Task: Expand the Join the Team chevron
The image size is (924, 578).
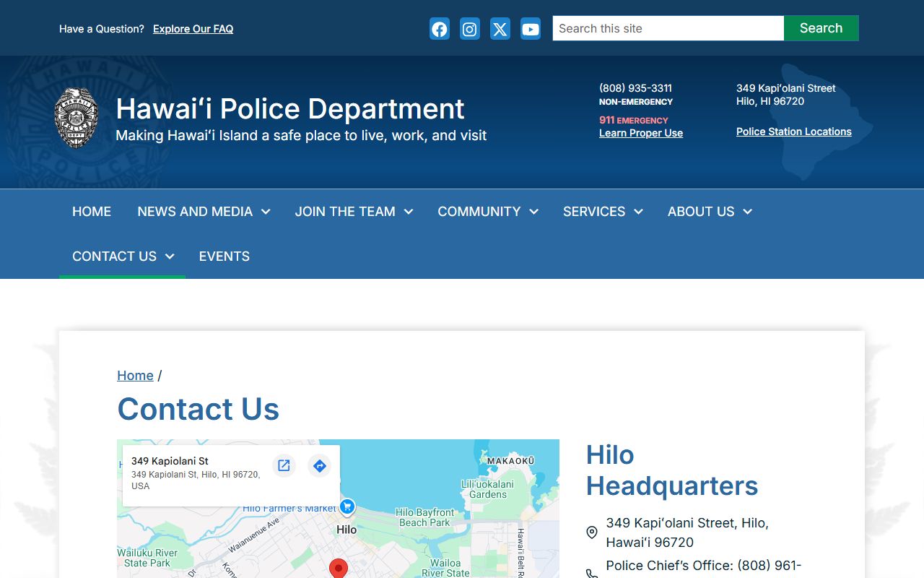Action: (409, 212)
